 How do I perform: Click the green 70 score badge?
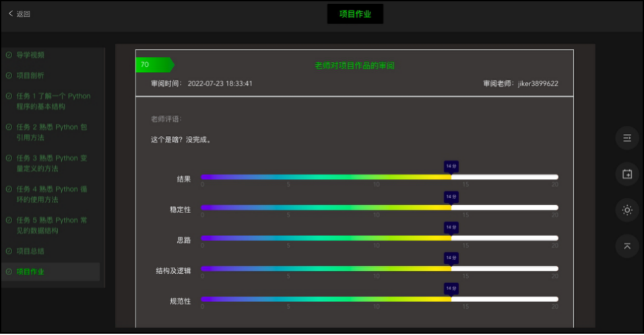click(x=154, y=65)
